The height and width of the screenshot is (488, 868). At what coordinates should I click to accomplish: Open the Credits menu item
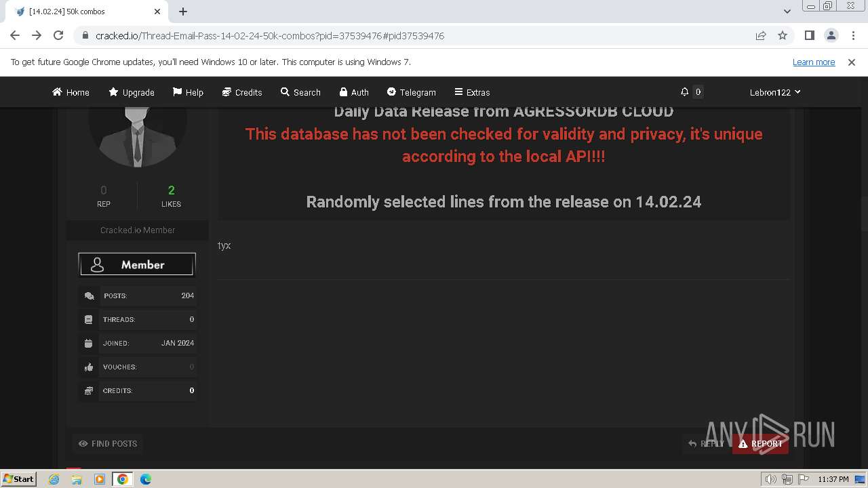[x=242, y=92]
